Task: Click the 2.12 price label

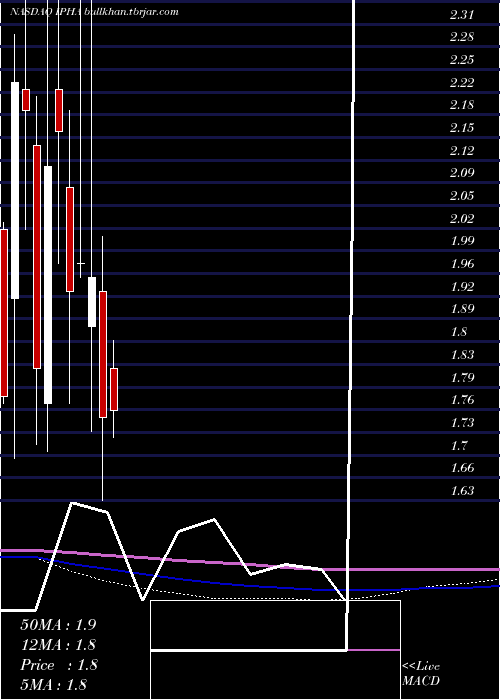Action: (x=461, y=150)
